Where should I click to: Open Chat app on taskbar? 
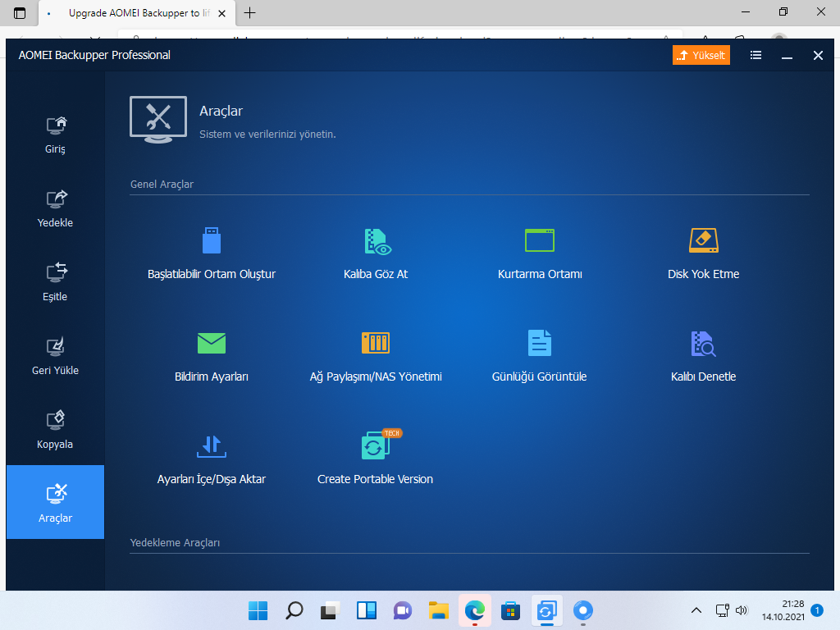point(402,610)
